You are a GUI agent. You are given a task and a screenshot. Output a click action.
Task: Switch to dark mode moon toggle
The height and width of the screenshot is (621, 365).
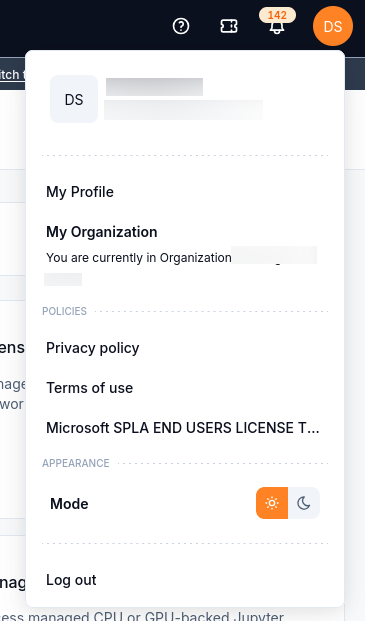point(304,503)
